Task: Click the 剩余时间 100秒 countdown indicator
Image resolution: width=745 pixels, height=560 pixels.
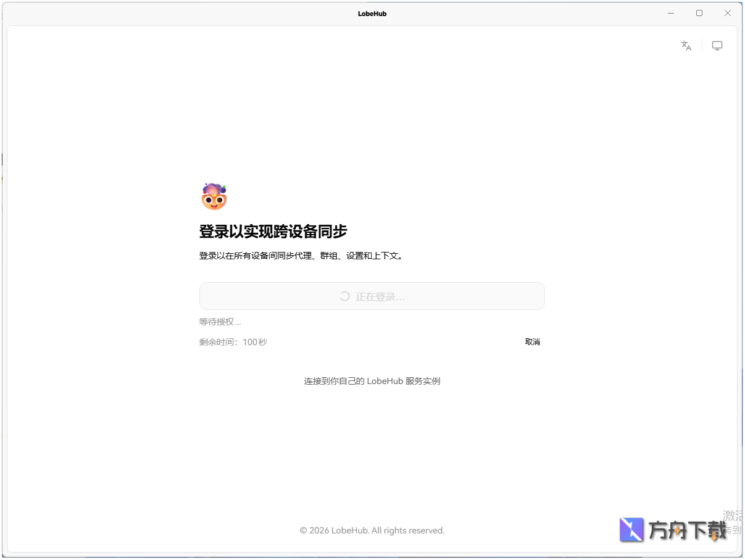Action: point(233,341)
